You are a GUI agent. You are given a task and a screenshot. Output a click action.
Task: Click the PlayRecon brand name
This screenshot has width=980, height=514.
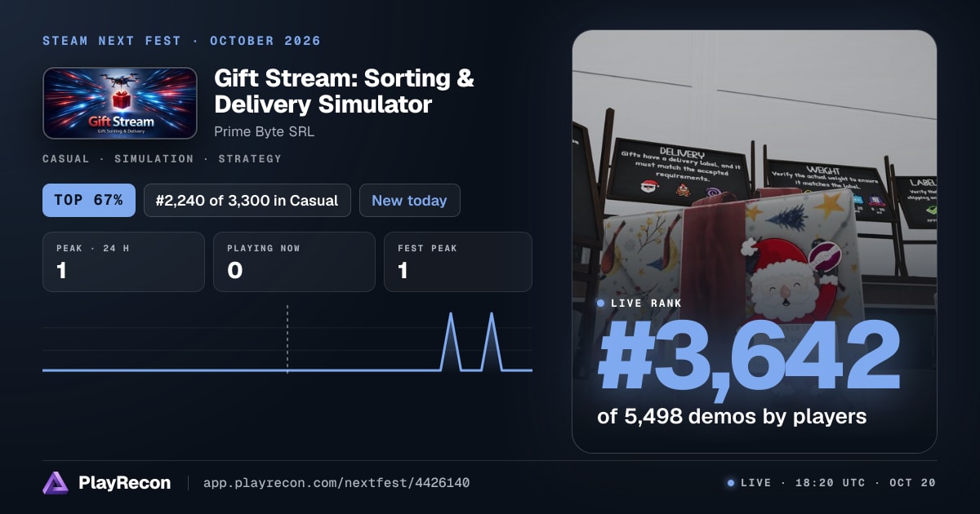pos(124,483)
